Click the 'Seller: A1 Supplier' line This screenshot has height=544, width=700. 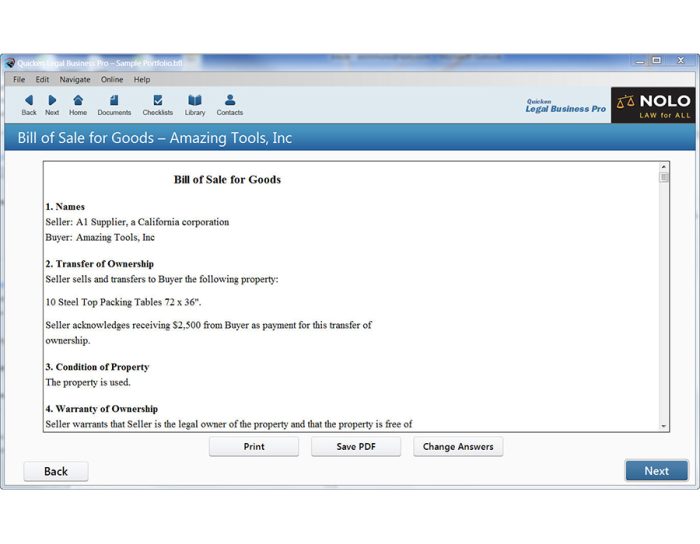point(137,222)
